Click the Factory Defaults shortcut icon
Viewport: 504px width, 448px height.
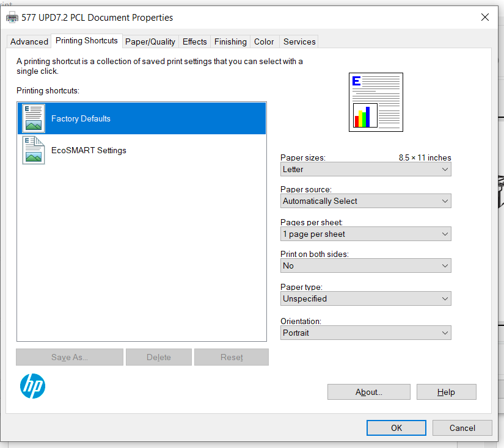(x=32, y=118)
